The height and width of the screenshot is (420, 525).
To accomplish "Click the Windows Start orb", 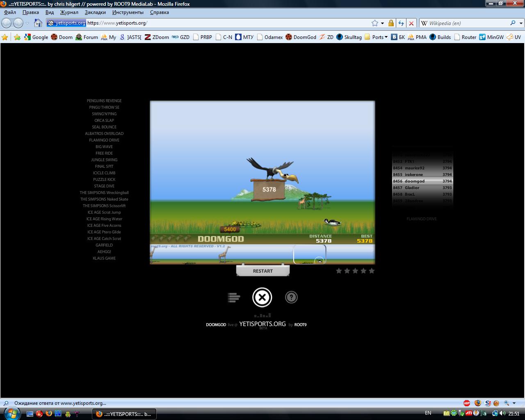I will coord(11,413).
